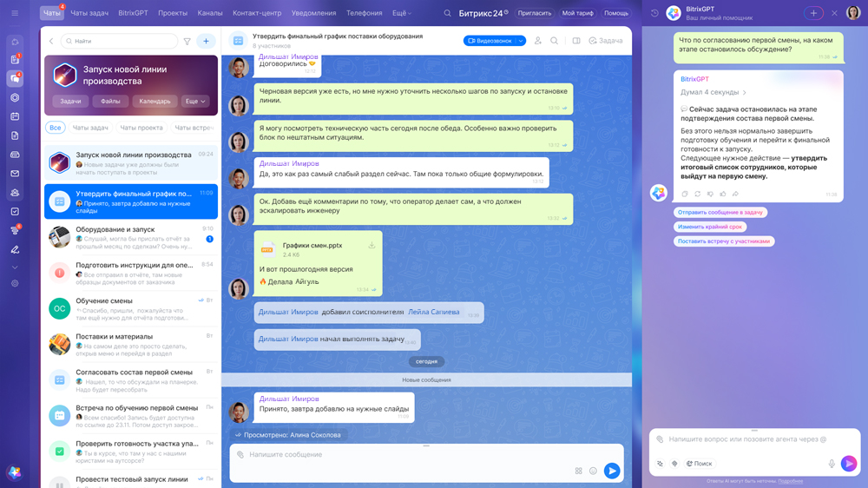
Task: Click the Задачи button on the project card
Action: (70, 102)
